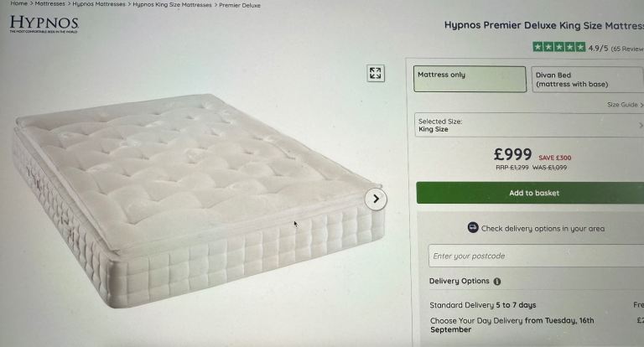Add the mattress to basket
This screenshot has height=347, width=644.
(530, 193)
